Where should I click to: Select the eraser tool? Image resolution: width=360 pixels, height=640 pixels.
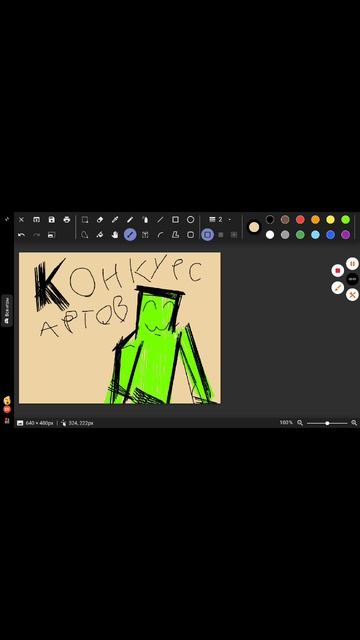[x=100, y=220]
